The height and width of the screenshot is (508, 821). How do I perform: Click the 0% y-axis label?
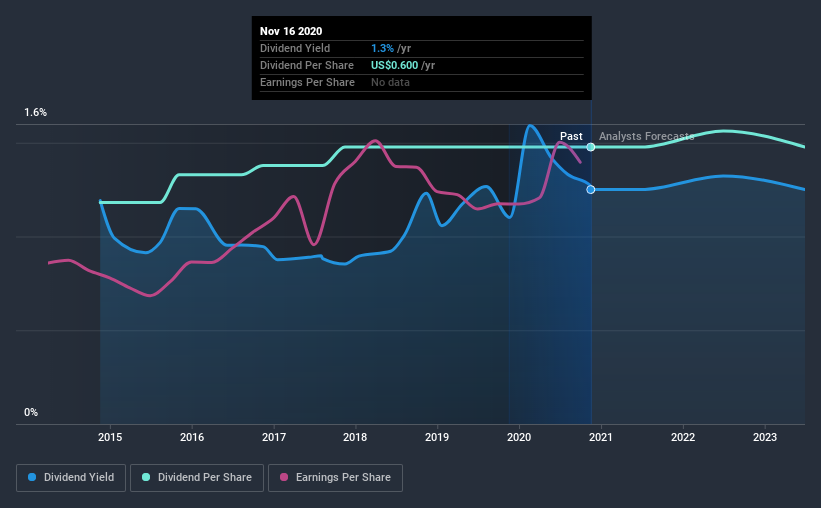click(31, 413)
